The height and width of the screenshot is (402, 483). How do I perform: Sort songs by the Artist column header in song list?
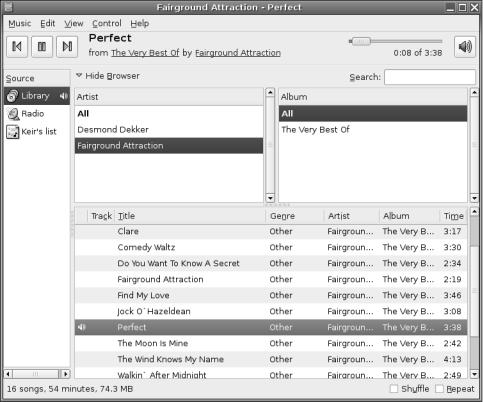point(352,216)
